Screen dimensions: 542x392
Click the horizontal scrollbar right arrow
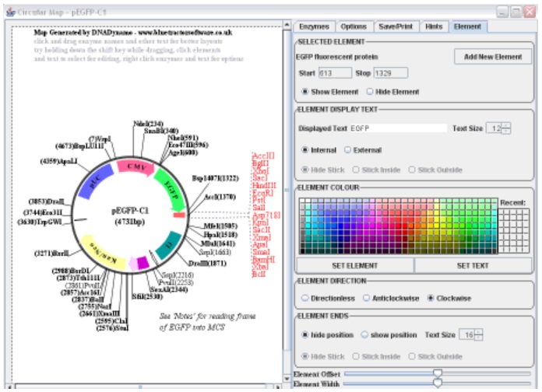click(x=277, y=387)
